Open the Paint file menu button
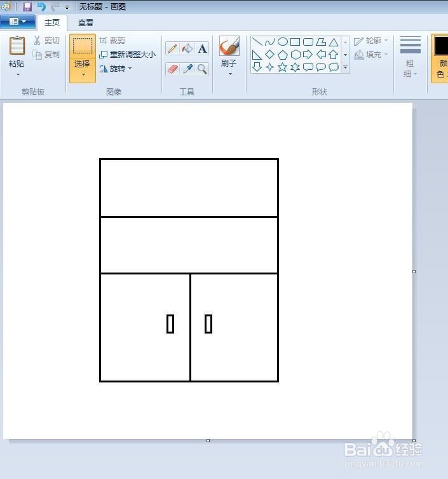Screen dimensions: 448x479 18,22
